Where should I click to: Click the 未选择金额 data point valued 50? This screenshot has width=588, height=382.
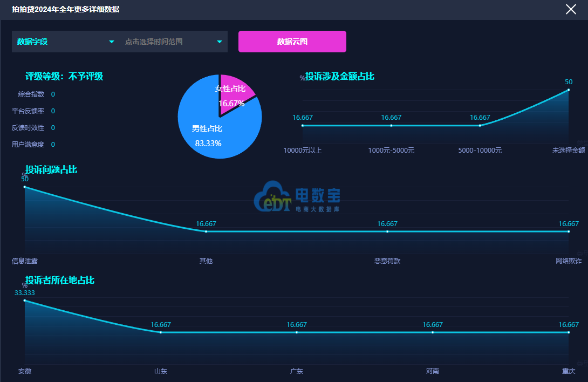569,90
